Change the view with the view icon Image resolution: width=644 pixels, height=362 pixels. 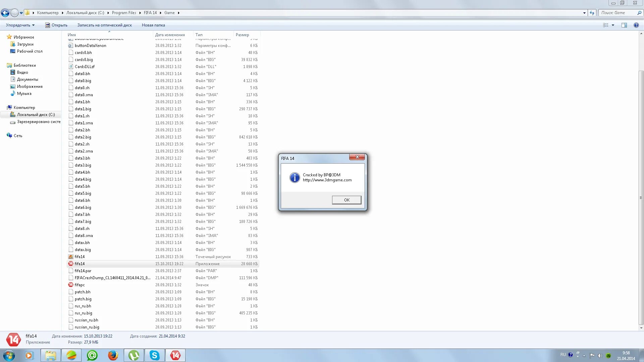coord(605,25)
